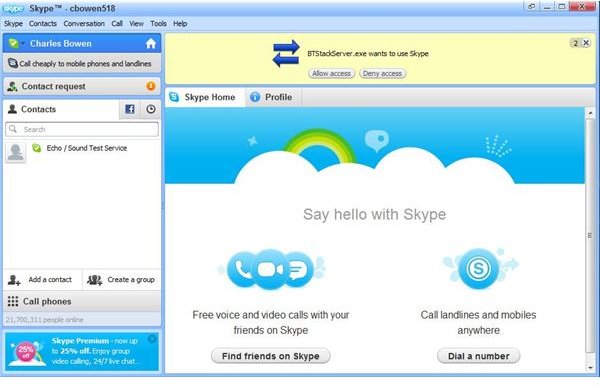Open the Help menu

180,24
